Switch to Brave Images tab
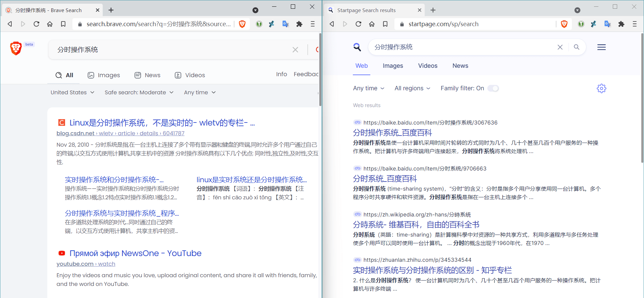 [104, 75]
